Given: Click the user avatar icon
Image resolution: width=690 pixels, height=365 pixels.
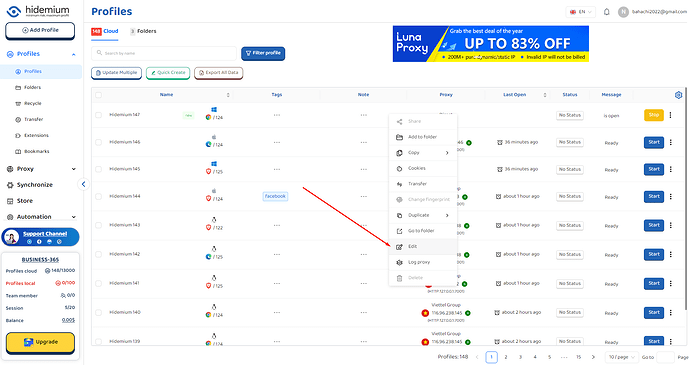Looking at the screenshot, I should pos(623,12).
